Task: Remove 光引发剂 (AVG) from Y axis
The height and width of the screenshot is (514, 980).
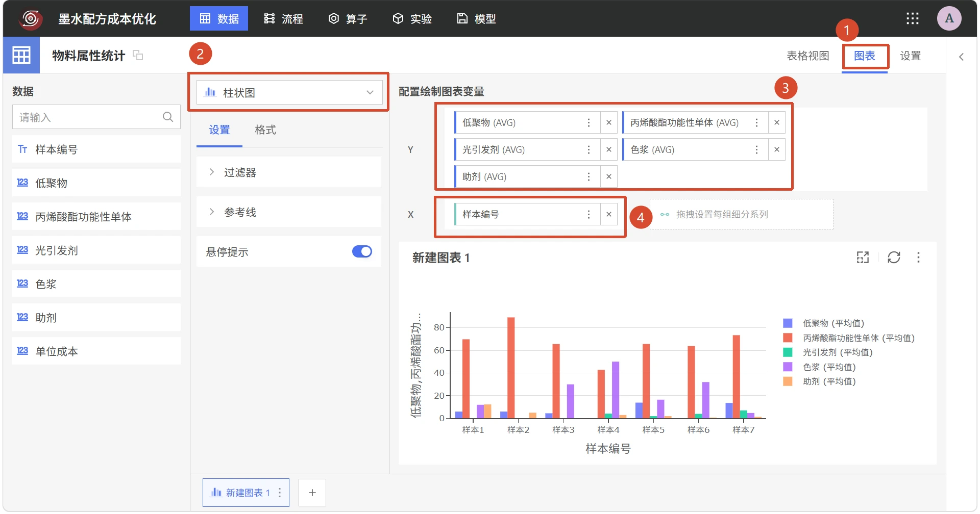Action: [x=609, y=149]
